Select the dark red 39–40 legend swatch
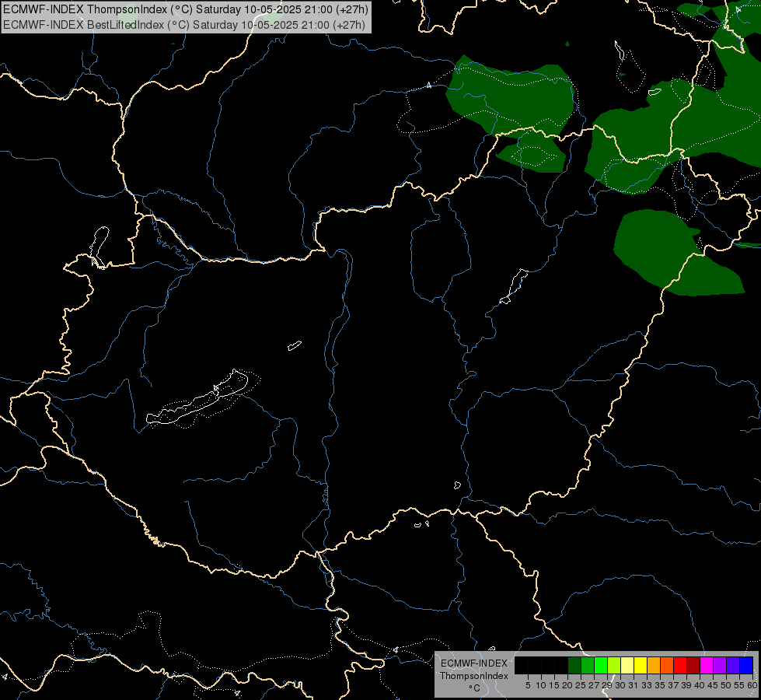761x700 pixels. click(693, 665)
